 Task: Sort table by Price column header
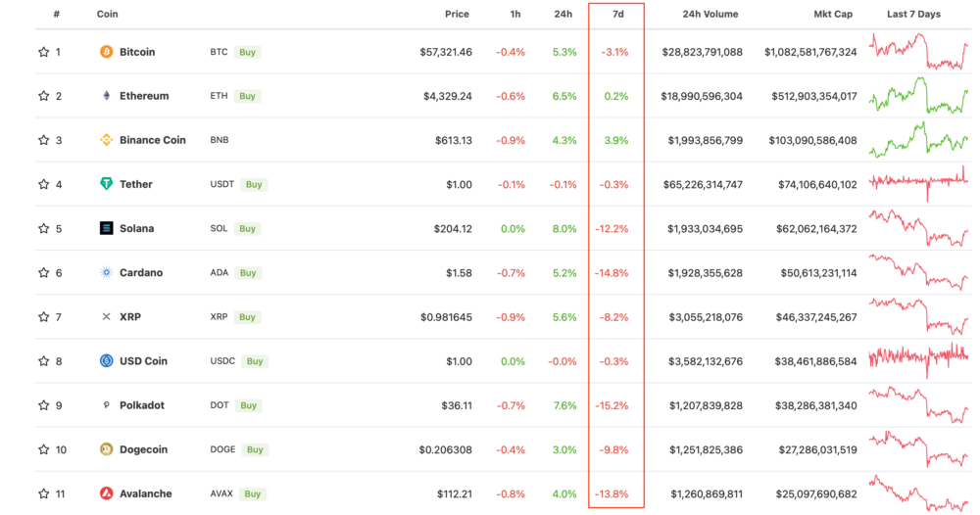pos(457,15)
